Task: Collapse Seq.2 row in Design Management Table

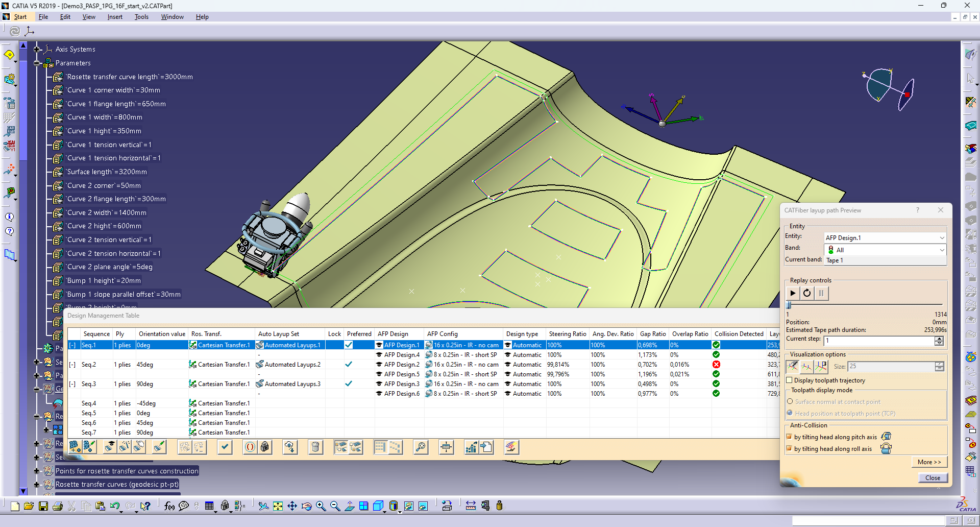Action: 72,365
